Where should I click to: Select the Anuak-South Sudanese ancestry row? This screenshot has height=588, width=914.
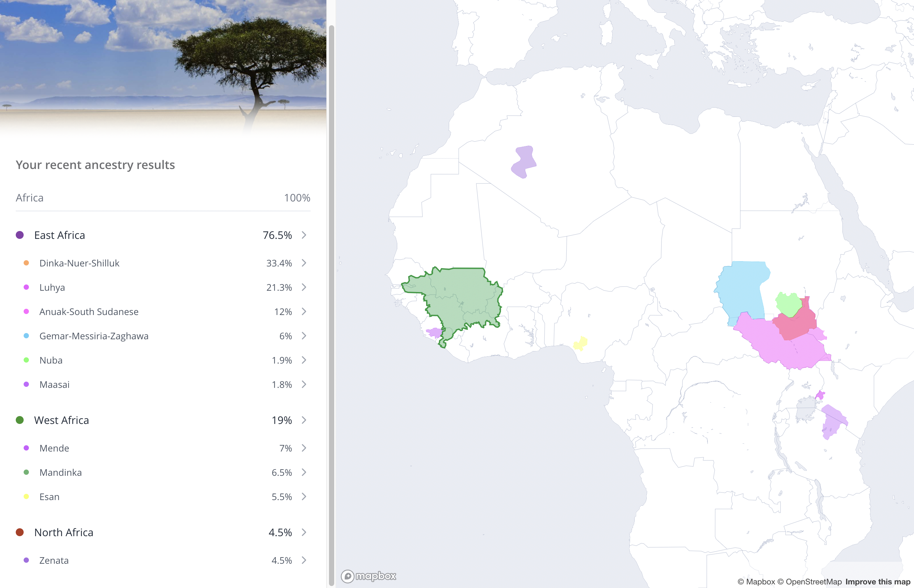tap(163, 312)
